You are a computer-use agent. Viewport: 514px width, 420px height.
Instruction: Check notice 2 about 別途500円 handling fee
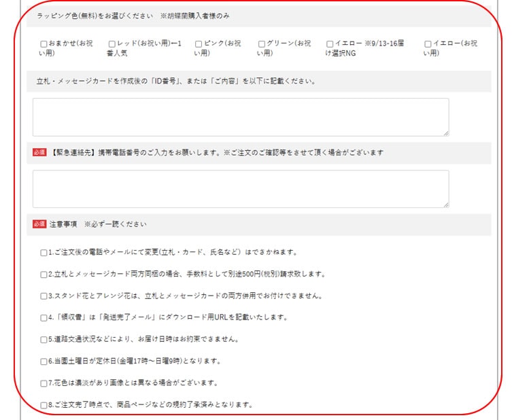[44, 275]
